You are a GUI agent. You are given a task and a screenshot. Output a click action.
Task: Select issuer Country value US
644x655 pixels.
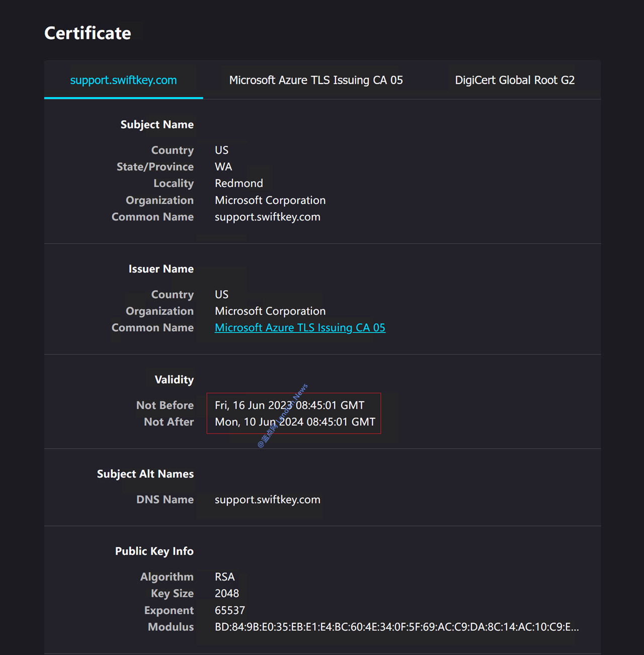click(x=221, y=295)
